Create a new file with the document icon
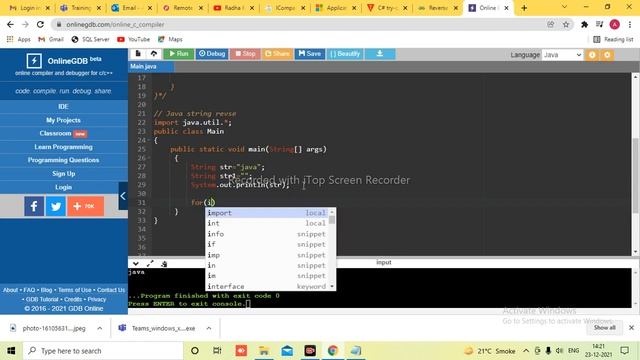Image resolution: width=640 pixels, height=360 pixels. click(x=138, y=54)
